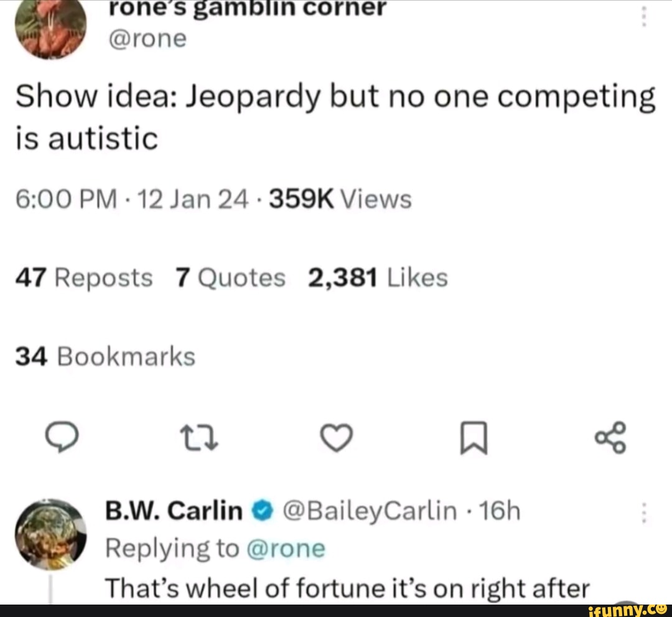672x617 pixels.
Task: Click the @rone mention in Replying to
Action: [x=286, y=549]
